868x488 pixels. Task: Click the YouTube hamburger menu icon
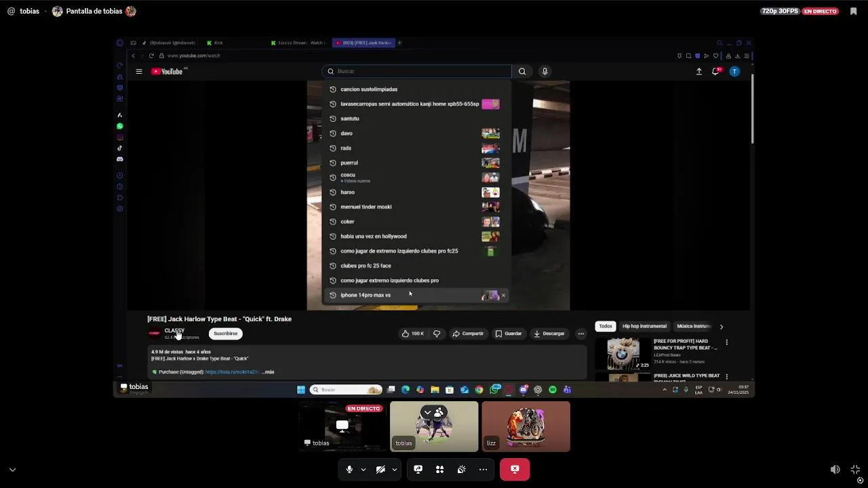pos(139,71)
